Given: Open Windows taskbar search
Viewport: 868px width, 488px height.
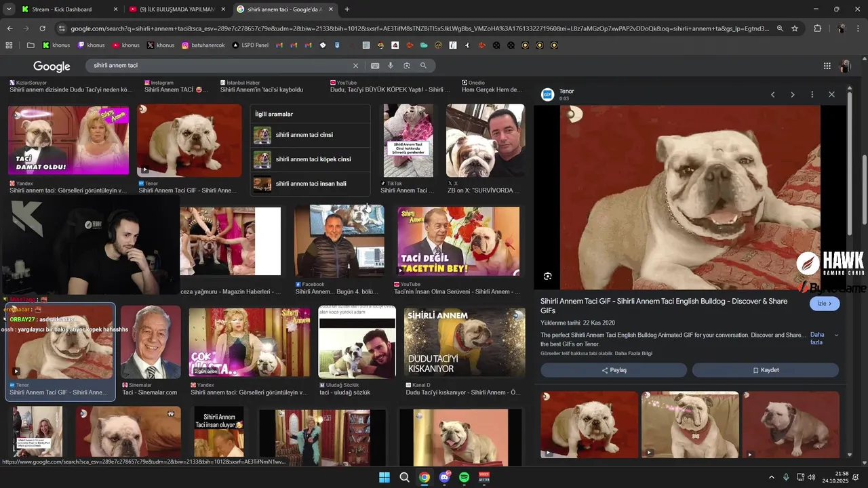Looking at the screenshot, I should click(x=404, y=477).
